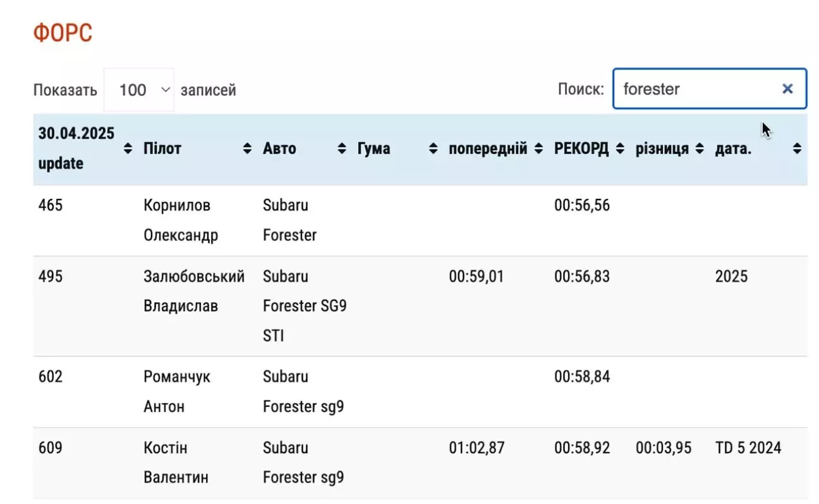Screen dimensions: 819x504
Task: Select pilot Романчук Антон
Action: point(177,392)
